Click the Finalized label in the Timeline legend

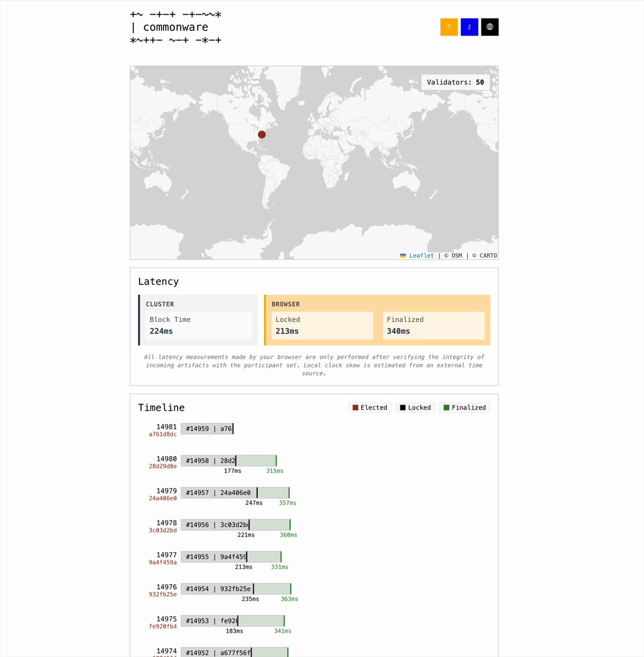point(469,407)
